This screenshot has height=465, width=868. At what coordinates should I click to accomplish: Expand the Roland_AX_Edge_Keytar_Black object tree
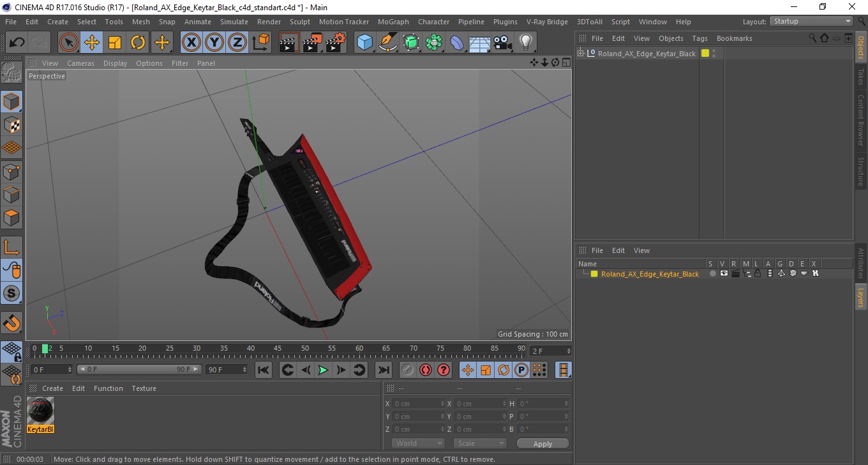[x=581, y=53]
